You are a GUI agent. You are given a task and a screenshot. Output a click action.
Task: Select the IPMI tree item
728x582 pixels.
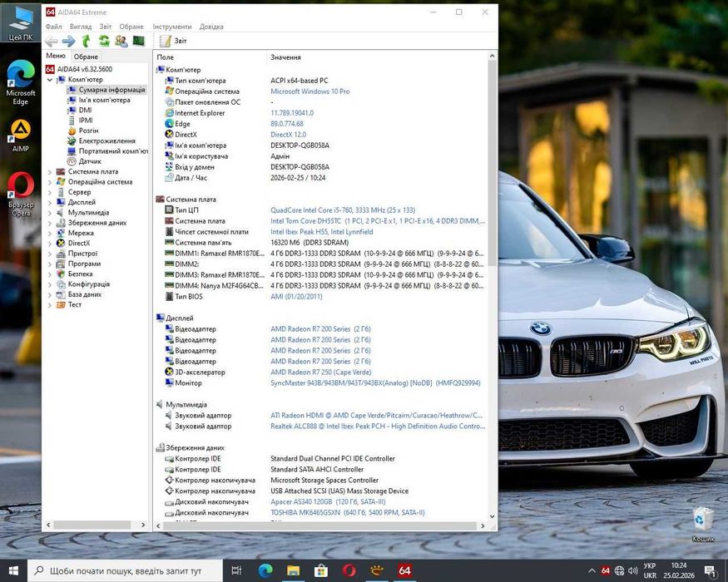tap(86, 121)
